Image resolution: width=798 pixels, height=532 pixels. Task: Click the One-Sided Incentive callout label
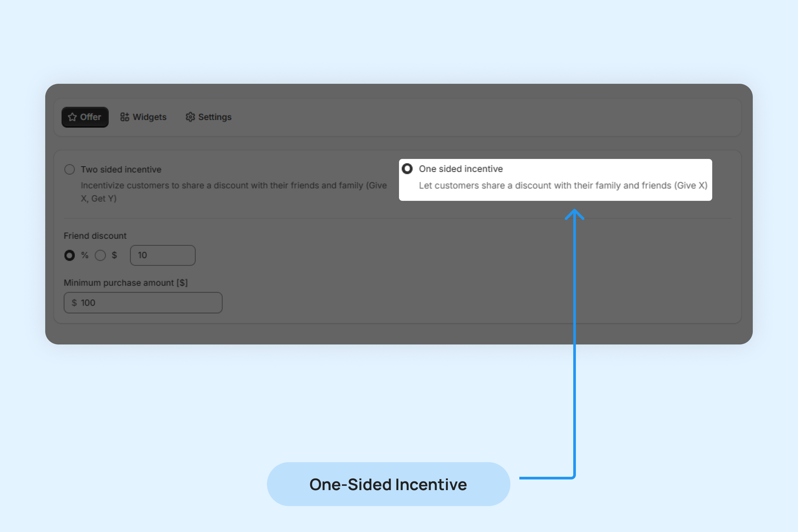pos(388,484)
